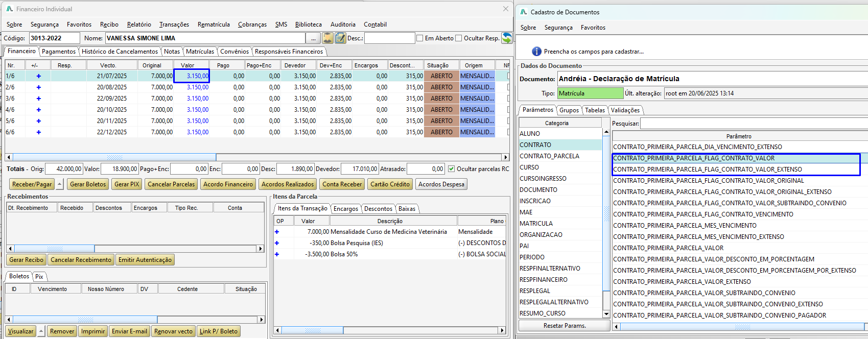868x339 pixels.
Task: Click the plus icon in row 6/6
Action: pyautogui.click(x=38, y=132)
